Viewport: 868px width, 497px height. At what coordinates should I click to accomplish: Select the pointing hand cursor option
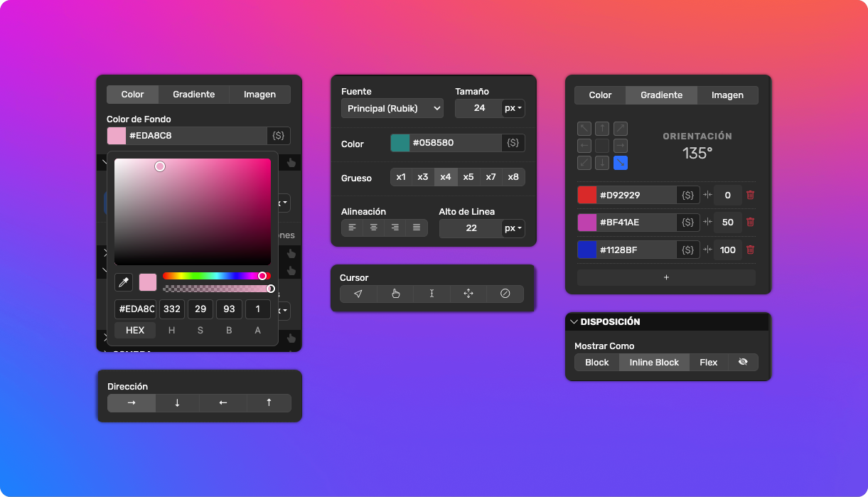(x=395, y=294)
